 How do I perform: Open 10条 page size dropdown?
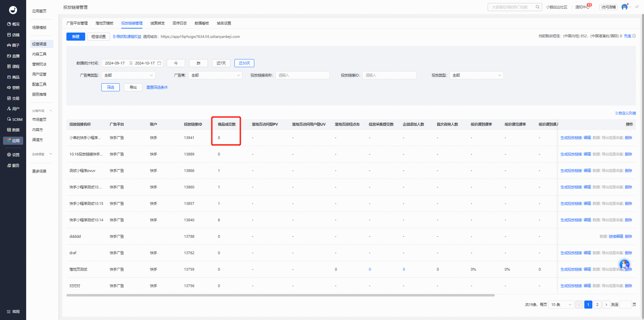[x=561, y=305]
